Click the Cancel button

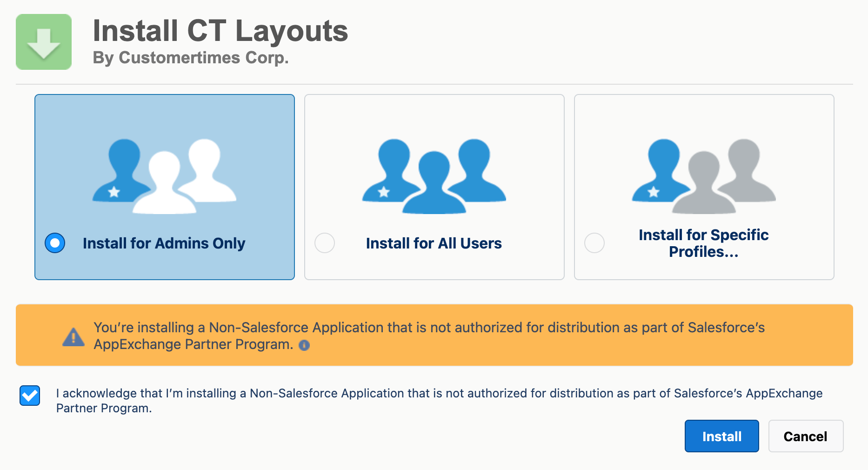coord(806,436)
